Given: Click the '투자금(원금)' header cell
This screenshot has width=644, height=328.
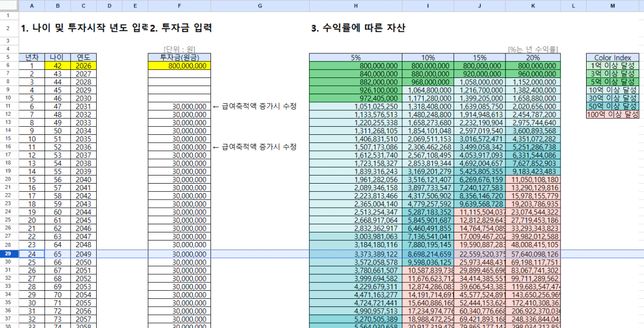Looking at the screenshot, I should (x=179, y=58).
